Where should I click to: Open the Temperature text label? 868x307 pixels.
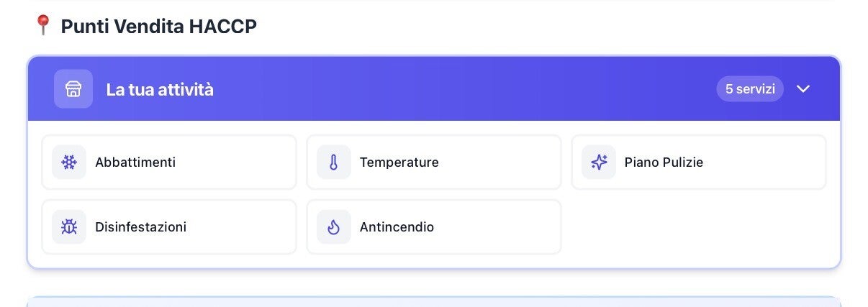point(399,162)
